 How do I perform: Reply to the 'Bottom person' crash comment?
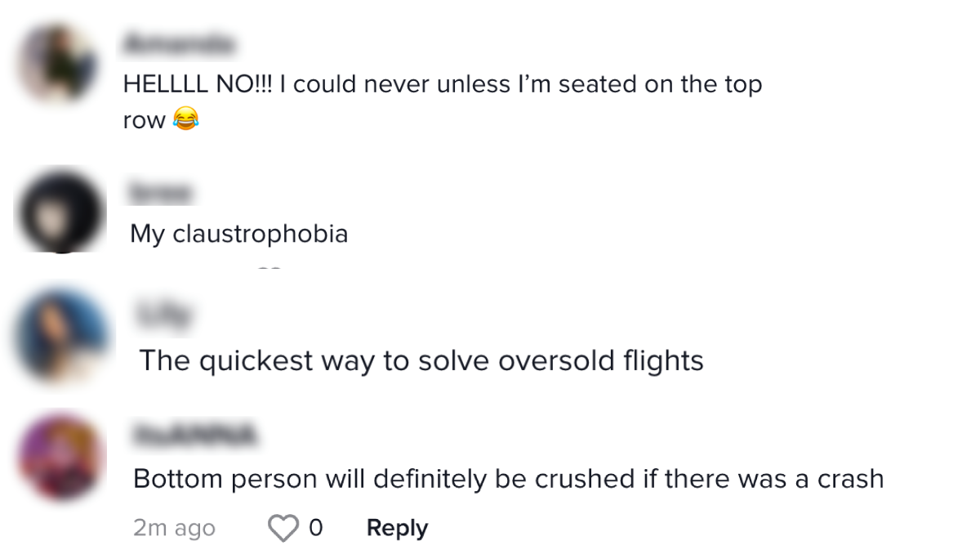click(397, 529)
